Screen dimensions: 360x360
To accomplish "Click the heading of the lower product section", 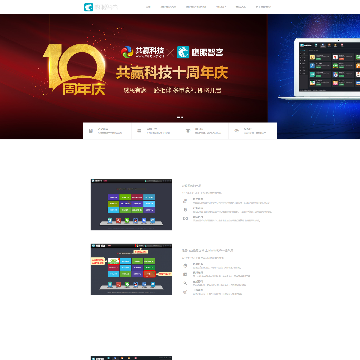I will point(207,250).
